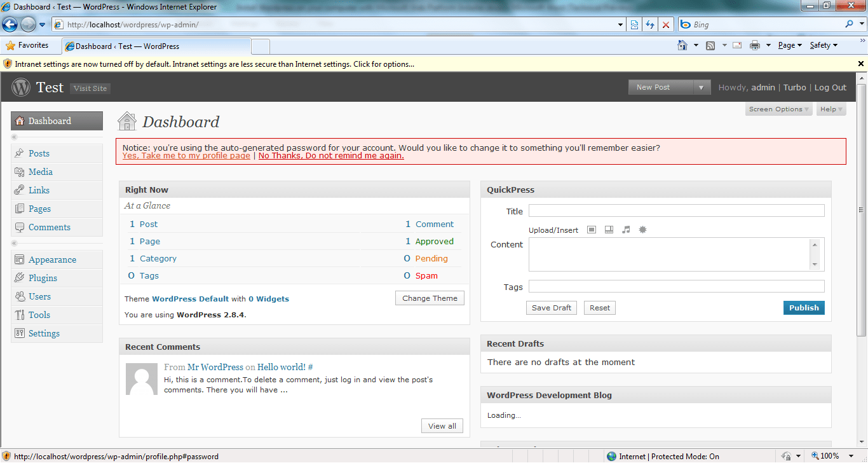Click the Publish button
The width and height of the screenshot is (868, 463).
point(804,308)
